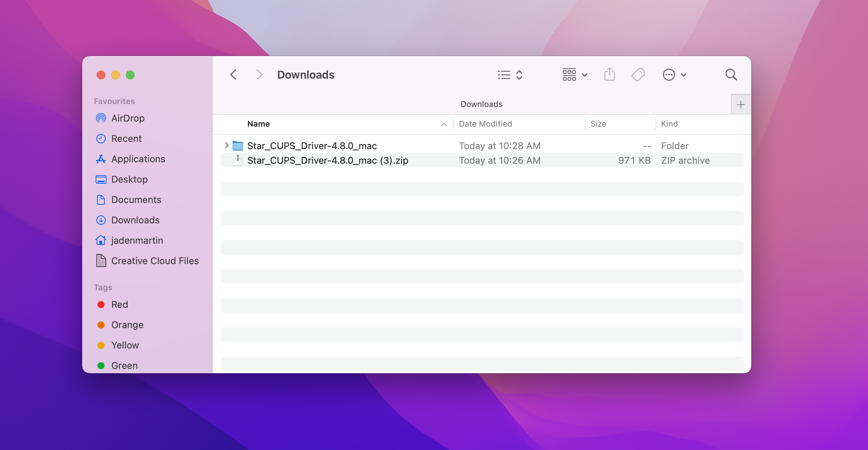Click the Finder search magnifier icon
The width and height of the screenshot is (868, 450).
coord(731,75)
